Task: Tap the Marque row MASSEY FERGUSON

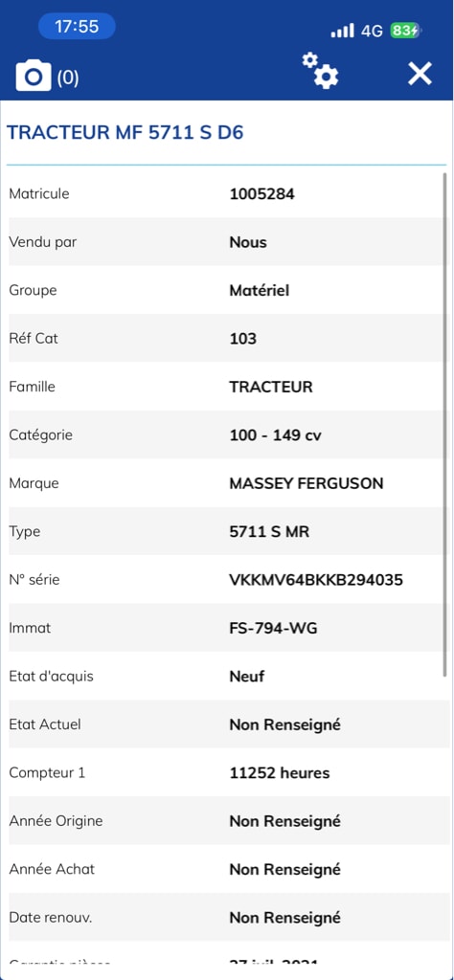Action: click(x=228, y=483)
